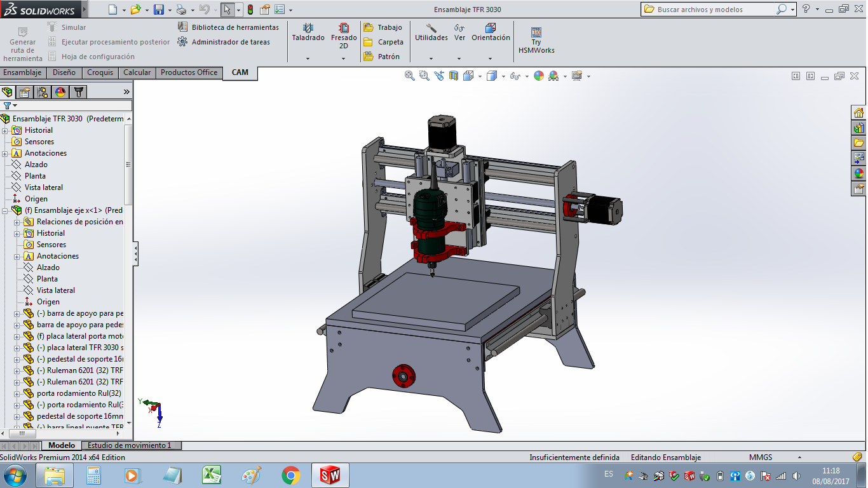
Task: Click the Fresado 2D milling icon
Action: click(344, 28)
